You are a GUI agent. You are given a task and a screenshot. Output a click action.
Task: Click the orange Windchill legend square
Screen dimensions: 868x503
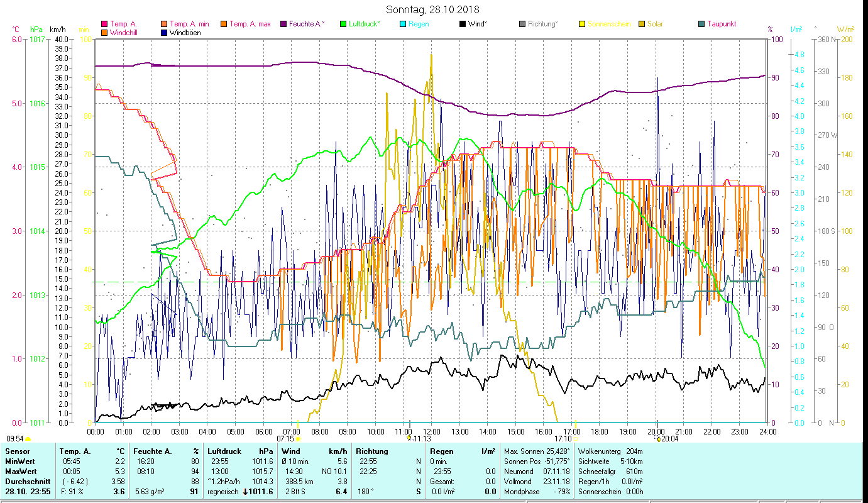104,33
